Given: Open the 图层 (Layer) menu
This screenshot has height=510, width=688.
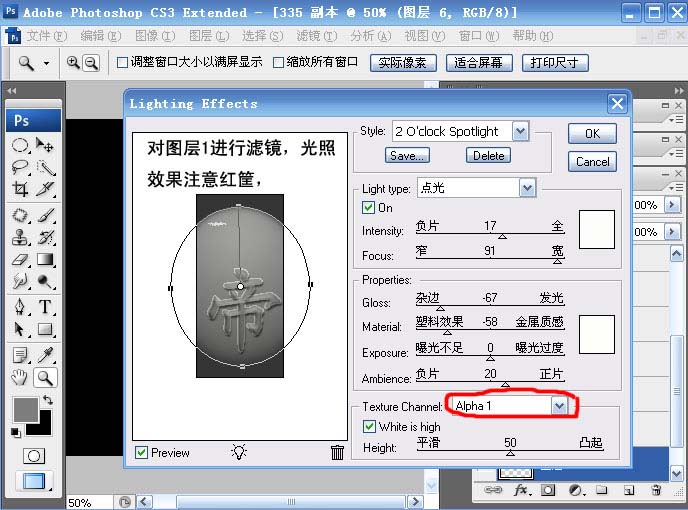Looking at the screenshot, I should tap(209, 36).
